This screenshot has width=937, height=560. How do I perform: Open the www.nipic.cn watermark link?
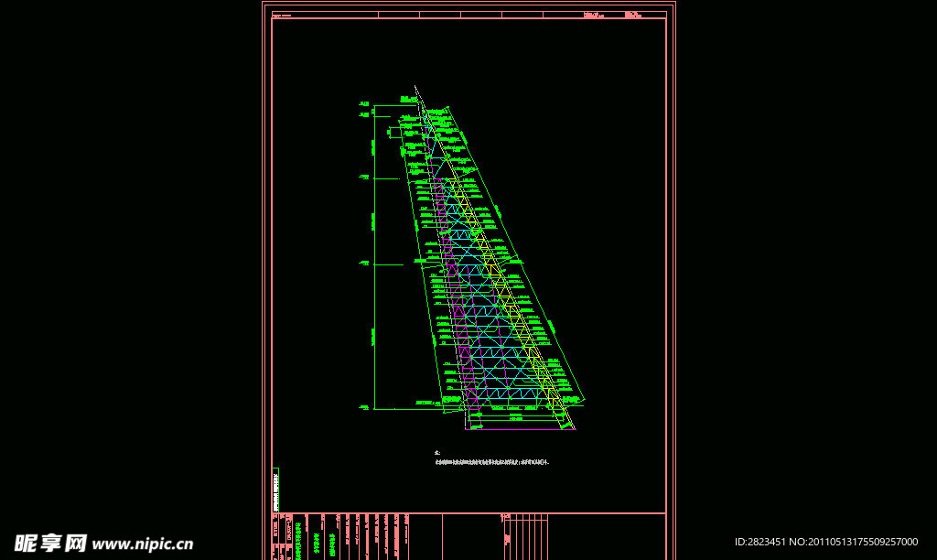(143, 544)
